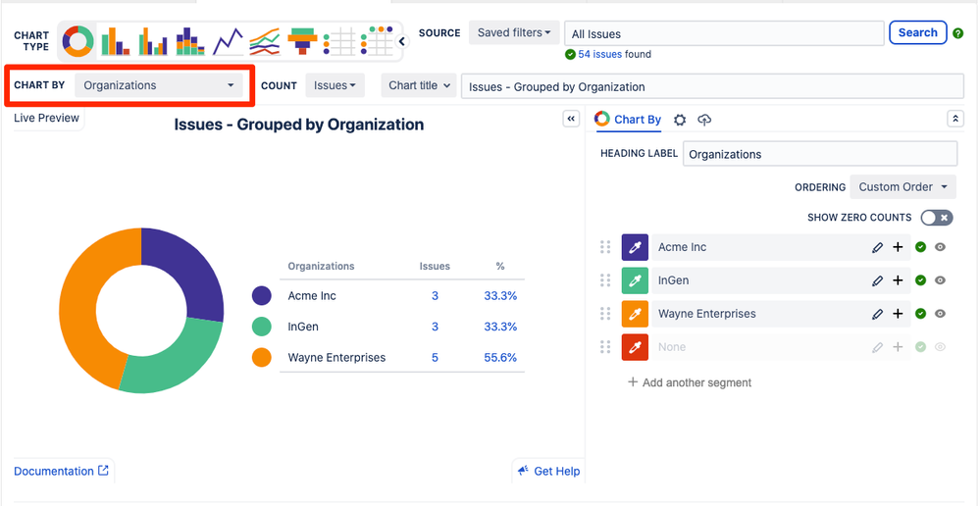Click the green help question mark icon
Viewport: 980px width, 506px height.
[958, 33]
